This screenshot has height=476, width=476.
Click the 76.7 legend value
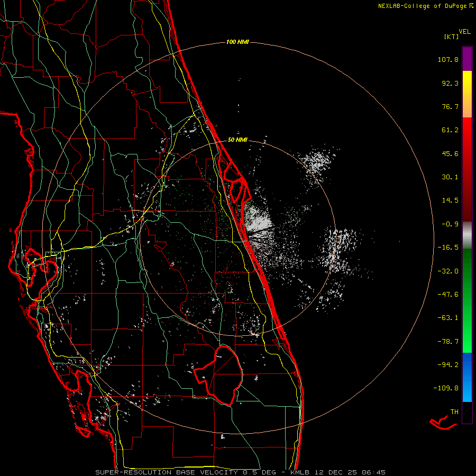pos(450,106)
